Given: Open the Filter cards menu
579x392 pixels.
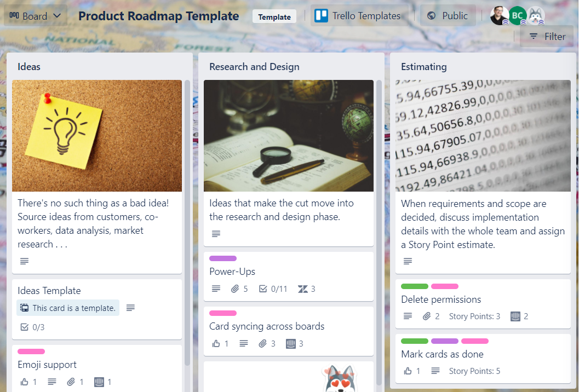Looking at the screenshot, I should point(547,37).
